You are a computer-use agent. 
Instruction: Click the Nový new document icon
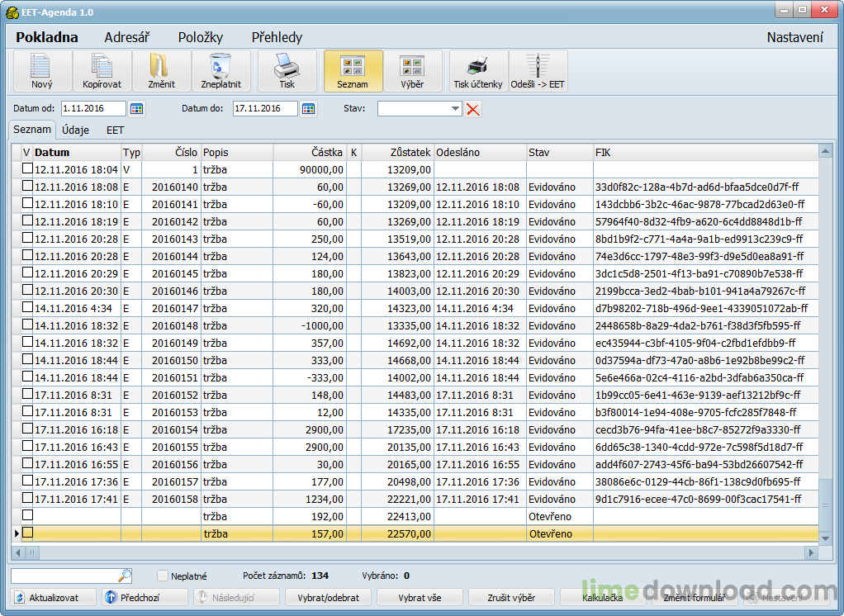[x=42, y=66]
